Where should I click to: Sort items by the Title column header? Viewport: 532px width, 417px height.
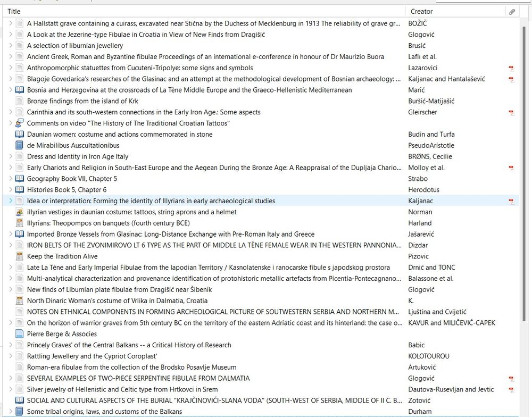pyautogui.click(x=204, y=12)
